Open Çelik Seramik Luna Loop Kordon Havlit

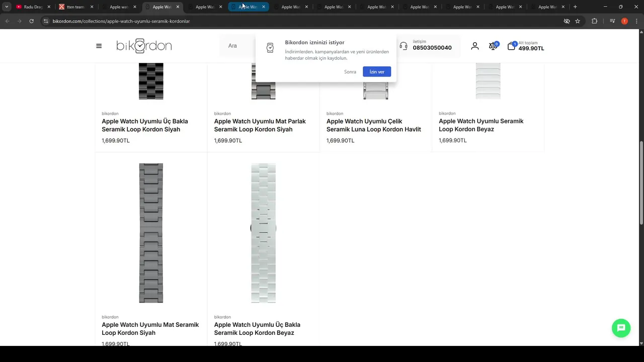pyautogui.click(x=374, y=125)
